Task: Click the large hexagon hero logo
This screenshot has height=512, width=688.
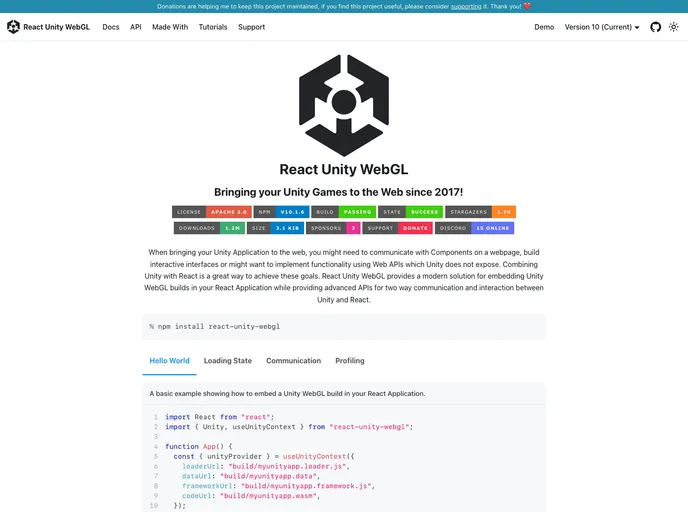Action: 344,105
